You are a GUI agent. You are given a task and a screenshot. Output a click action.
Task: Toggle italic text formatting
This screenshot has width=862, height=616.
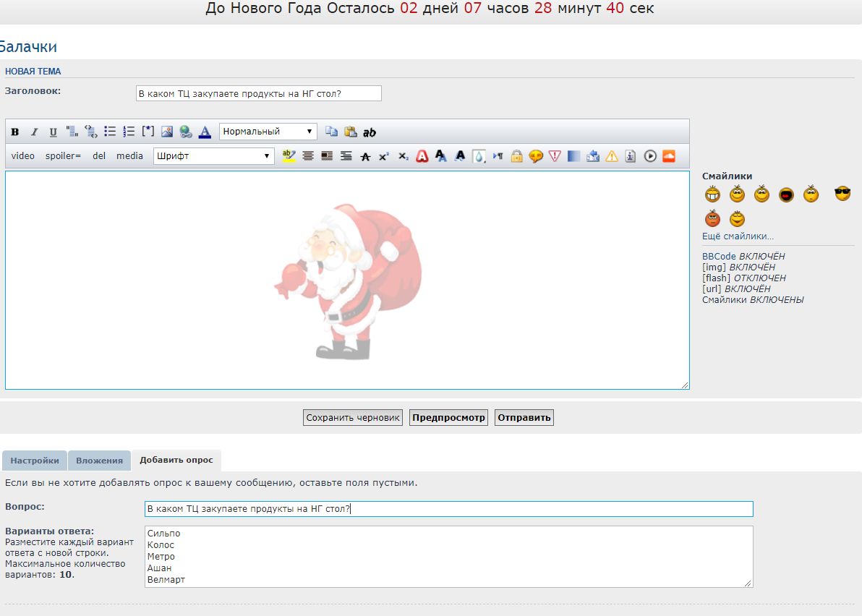tap(34, 132)
